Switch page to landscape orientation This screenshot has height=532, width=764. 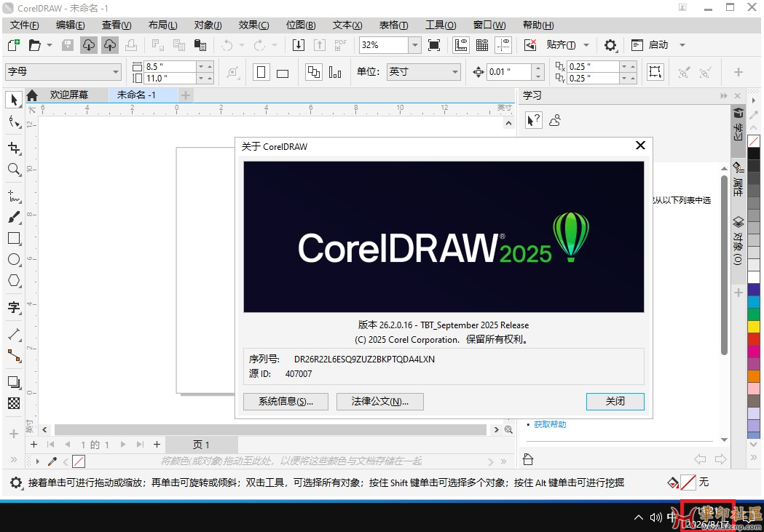tap(283, 72)
